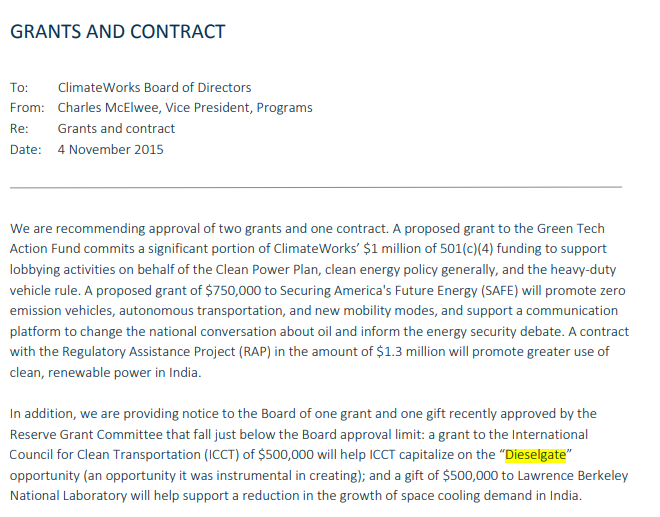Click the From: field label
The image size is (660, 517).
28,107
